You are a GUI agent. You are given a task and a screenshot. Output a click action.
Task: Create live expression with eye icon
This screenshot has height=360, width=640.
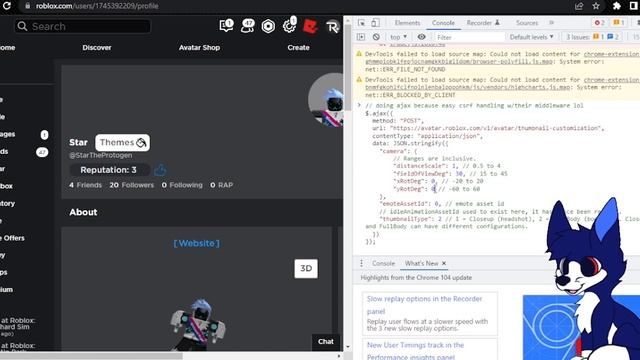[x=421, y=37]
